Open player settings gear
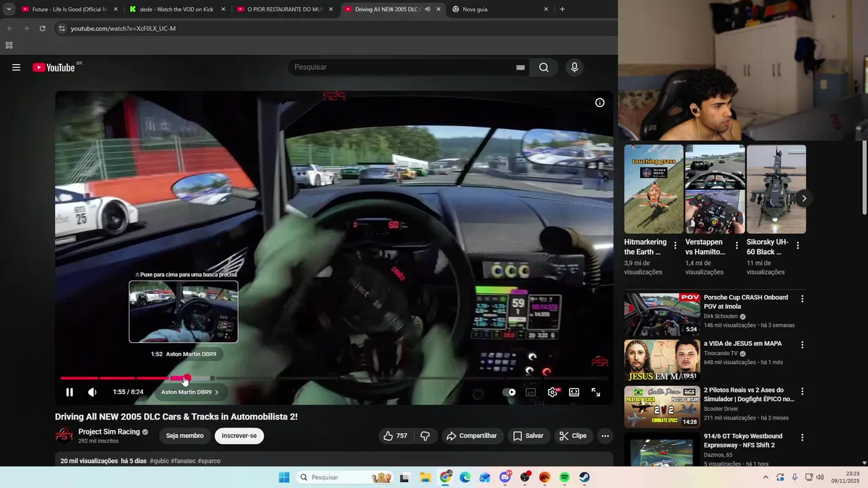Screen dimensions: 868x488 [553, 392]
